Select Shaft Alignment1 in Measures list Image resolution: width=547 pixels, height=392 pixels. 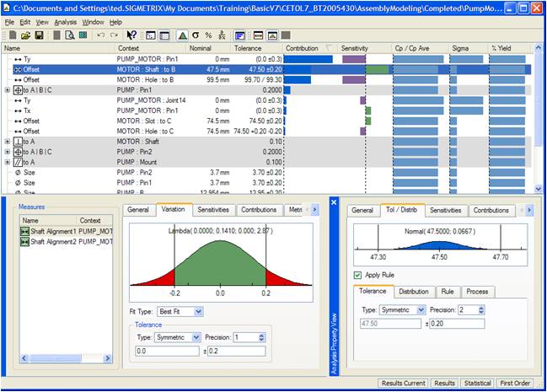click(x=51, y=231)
